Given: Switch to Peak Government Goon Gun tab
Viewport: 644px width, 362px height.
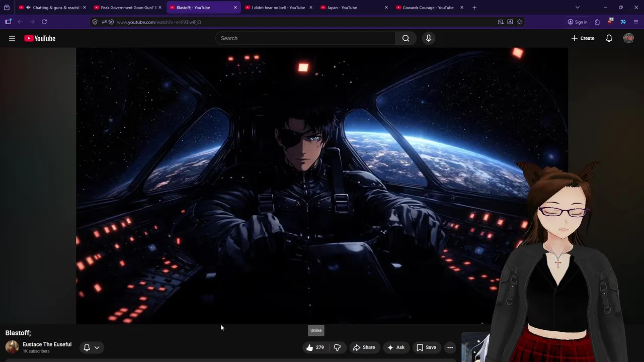Looking at the screenshot, I should (128, 8).
